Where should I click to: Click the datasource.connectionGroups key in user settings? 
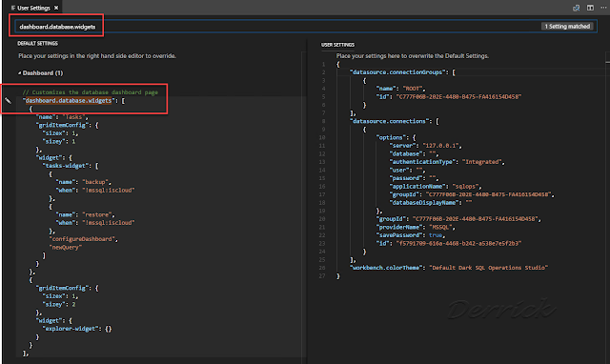397,72
